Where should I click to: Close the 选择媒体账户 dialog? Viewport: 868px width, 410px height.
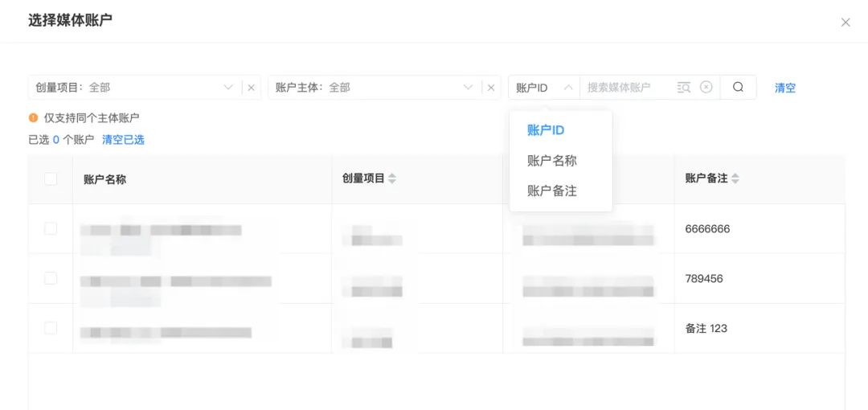[x=845, y=23]
